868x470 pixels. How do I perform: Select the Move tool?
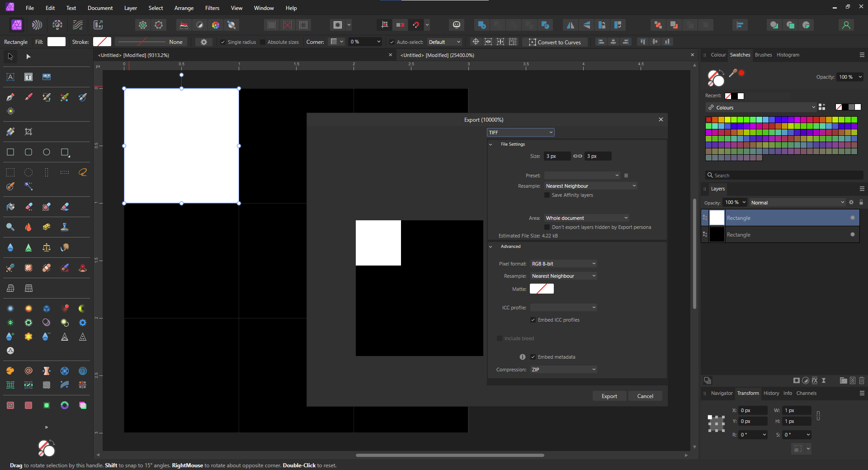pyautogui.click(x=10, y=57)
